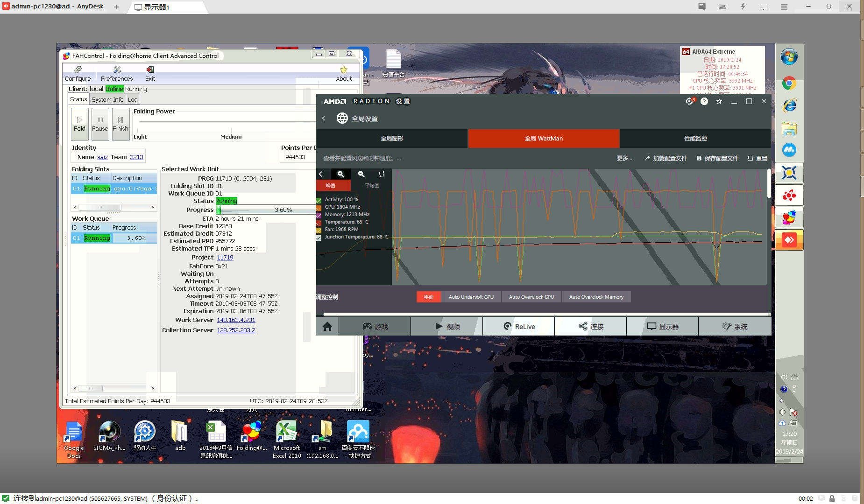
Task: Click 加载配置文件 load profile
Action: (666, 158)
